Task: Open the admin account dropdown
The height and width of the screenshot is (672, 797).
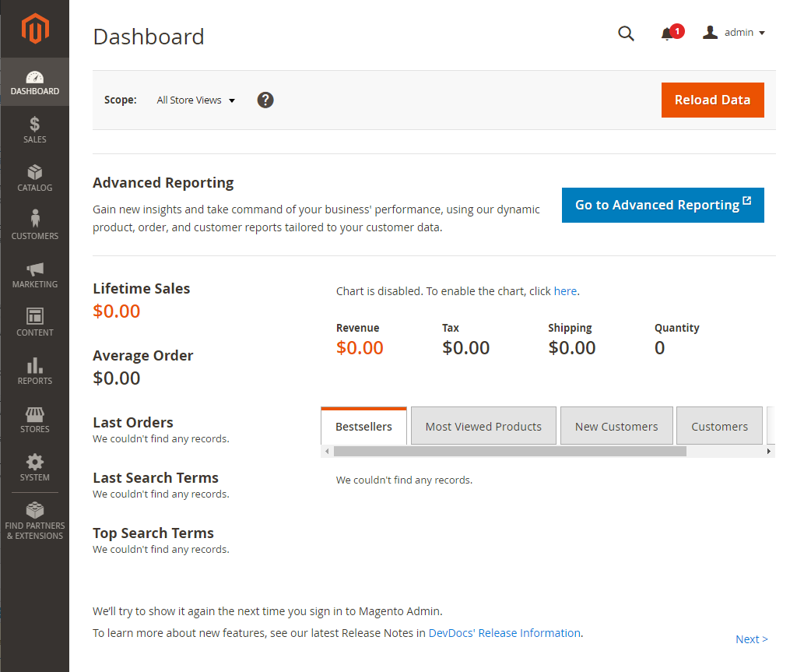Action: (x=734, y=33)
